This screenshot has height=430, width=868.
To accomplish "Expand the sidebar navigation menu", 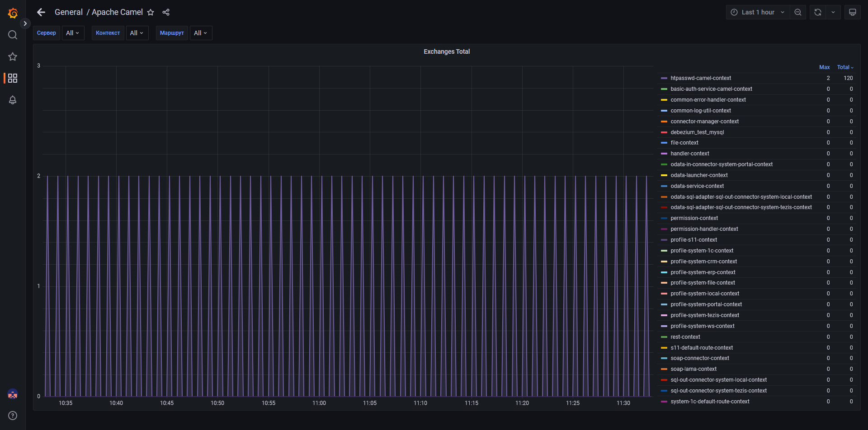I will click(x=25, y=23).
